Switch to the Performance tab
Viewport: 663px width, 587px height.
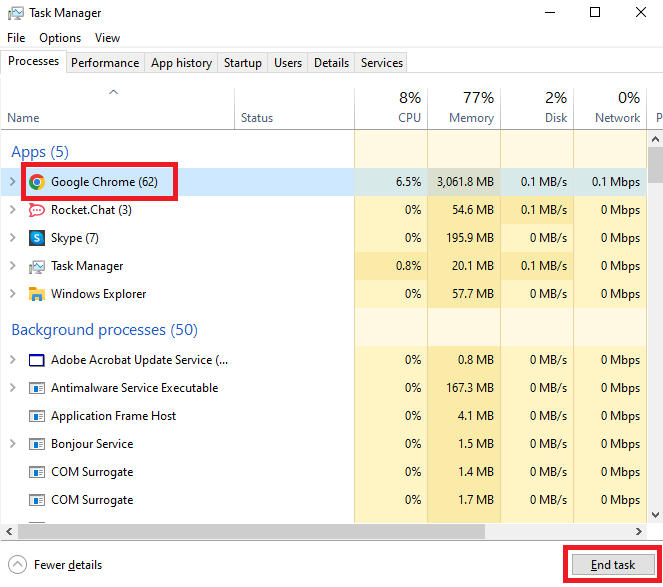[x=105, y=63]
